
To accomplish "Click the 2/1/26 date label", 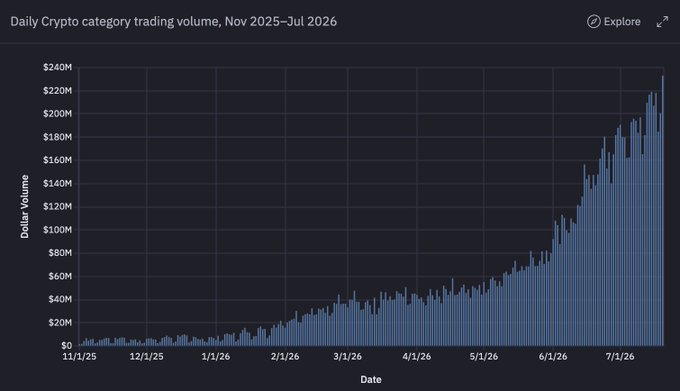I will click(285, 357).
